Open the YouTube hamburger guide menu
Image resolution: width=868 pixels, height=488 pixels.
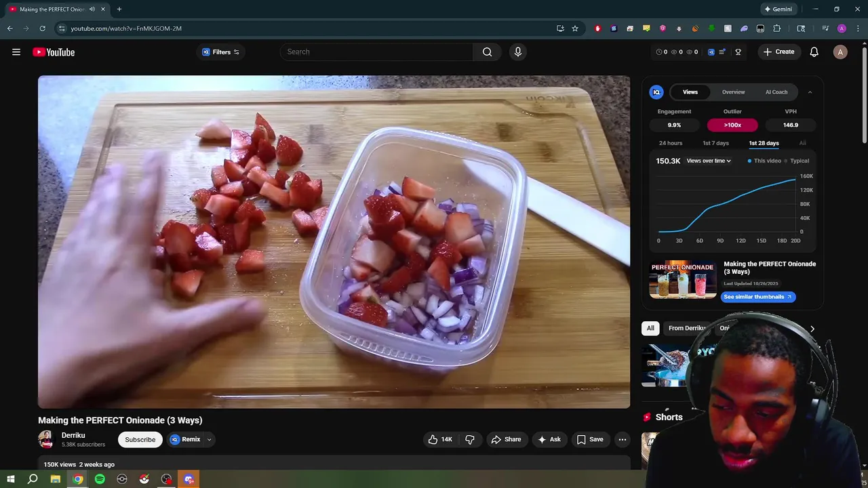(16, 52)
